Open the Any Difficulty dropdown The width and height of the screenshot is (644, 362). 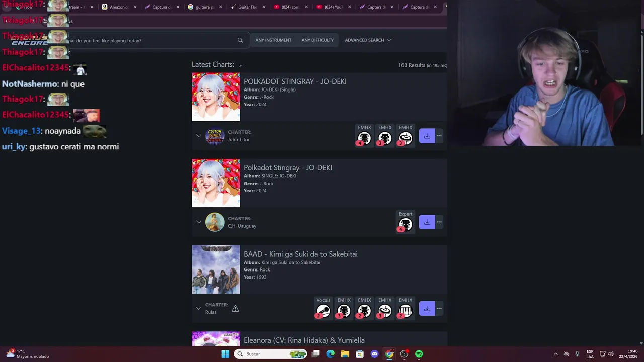coord(317,40)
